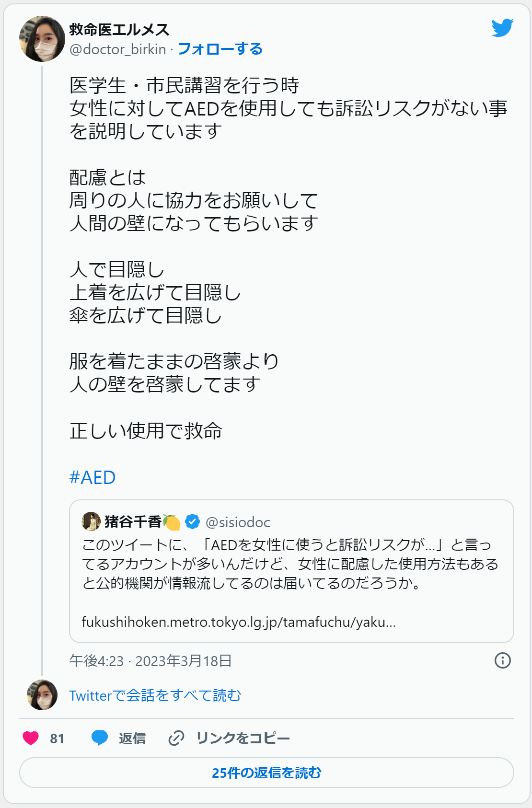Viewport: 532px width, 808px height.
Task: Click the small avatar beside conversation link
Action: [42, 694]
